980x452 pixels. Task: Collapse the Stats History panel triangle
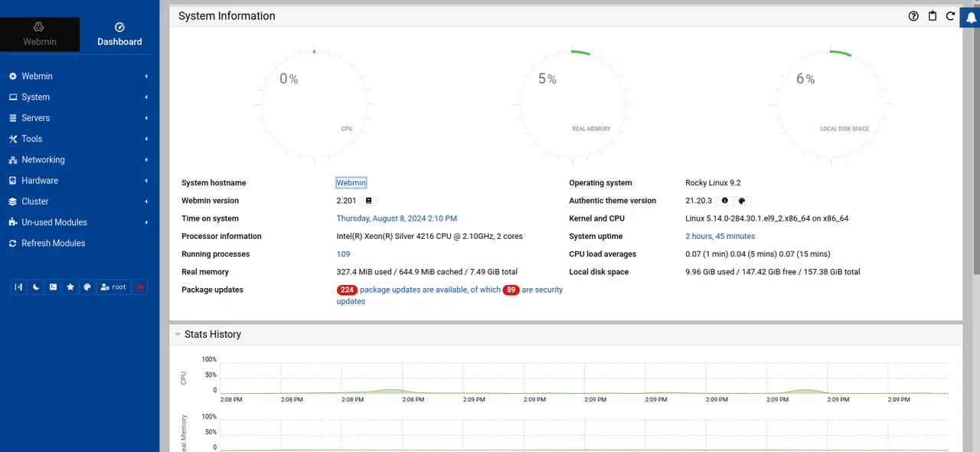[x=178, y=335]
